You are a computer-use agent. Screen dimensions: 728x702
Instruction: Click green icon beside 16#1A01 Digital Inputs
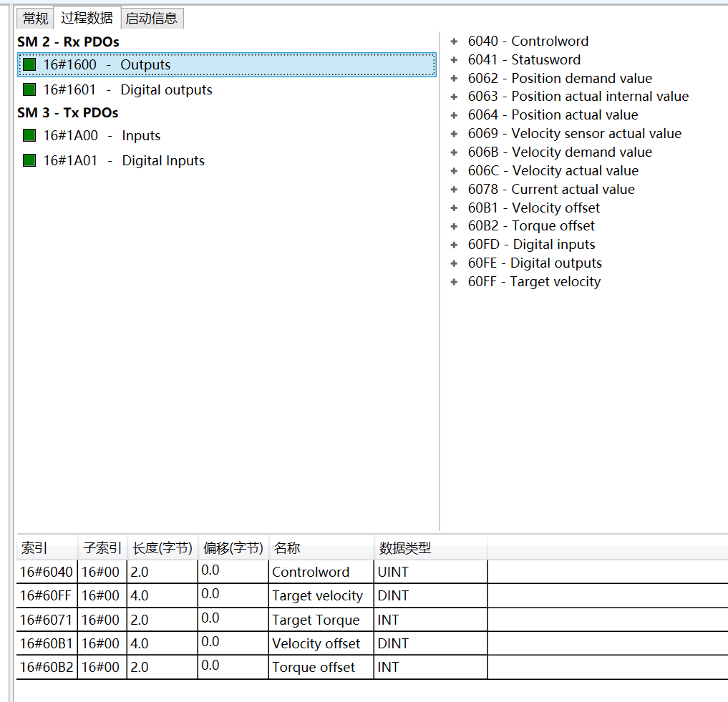[x=29, y=161]
